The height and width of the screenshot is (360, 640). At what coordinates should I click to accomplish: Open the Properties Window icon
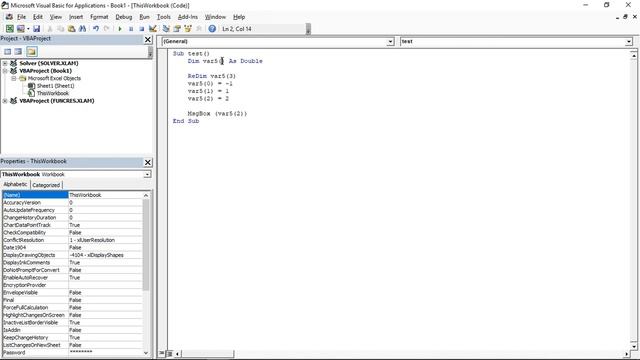click(x=177, y=29)
